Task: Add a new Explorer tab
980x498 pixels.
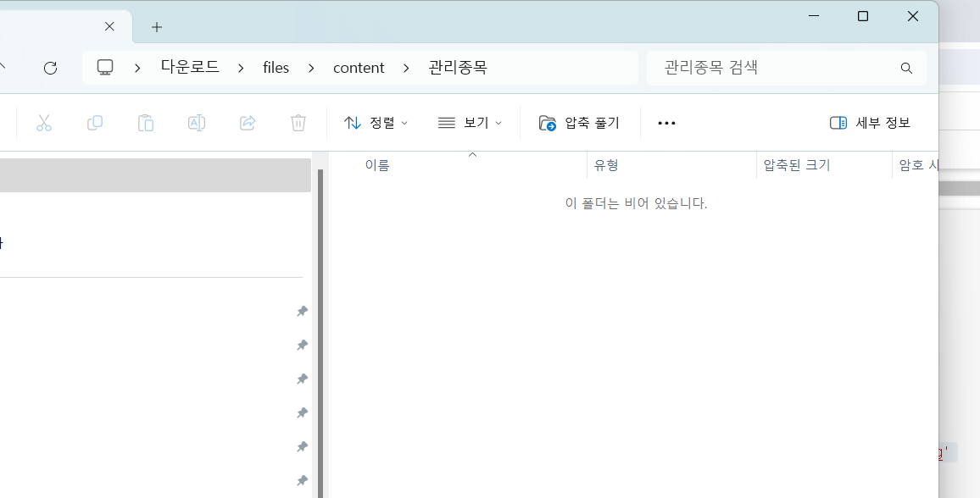Action: pos(157,27)
